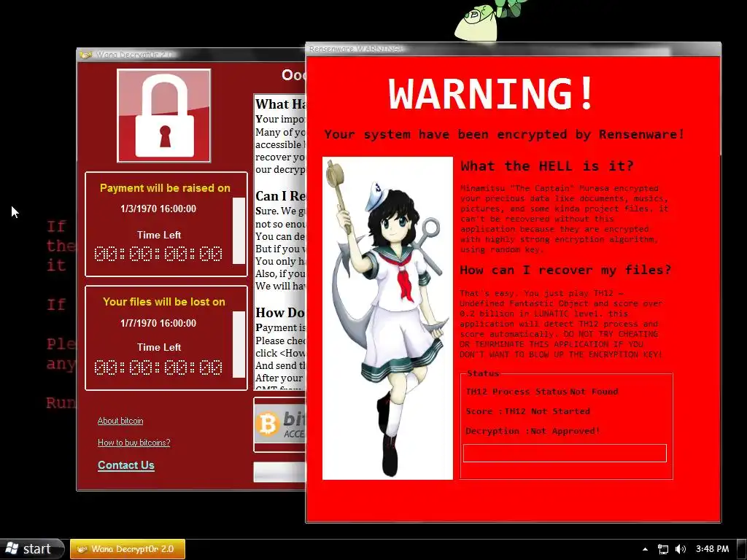747x560 pixels.
Task: Click the large WARNING! heading
Action: 491,93
